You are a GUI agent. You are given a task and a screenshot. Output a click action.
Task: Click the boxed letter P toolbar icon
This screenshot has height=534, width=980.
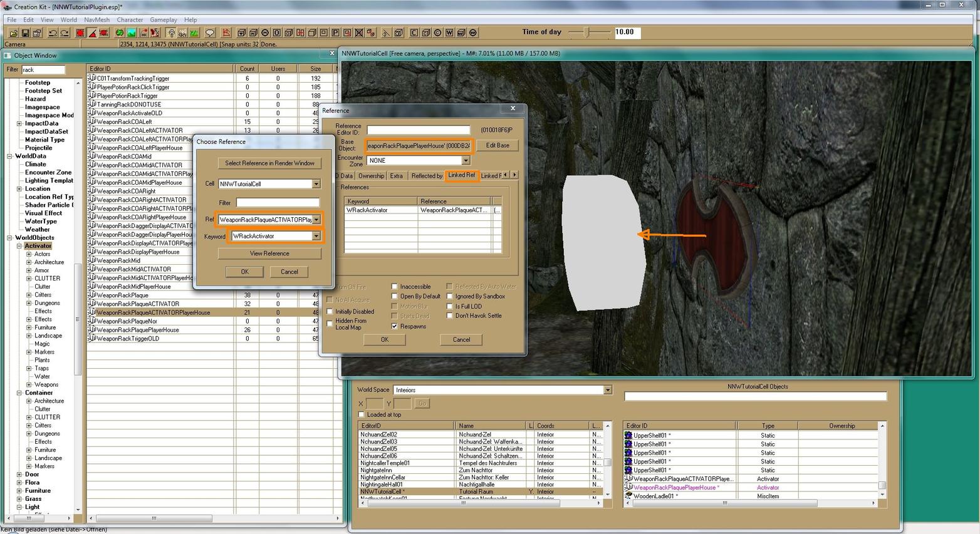pos(335,33)
